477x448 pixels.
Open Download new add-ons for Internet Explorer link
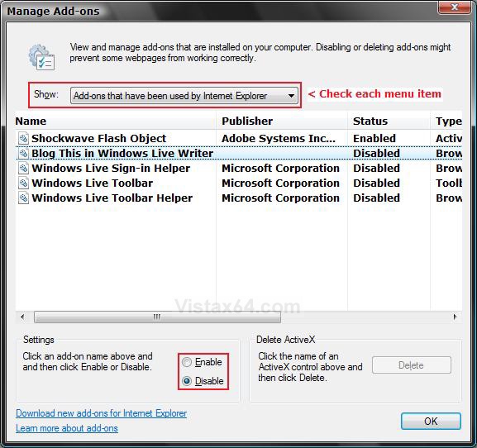(102, 413)
